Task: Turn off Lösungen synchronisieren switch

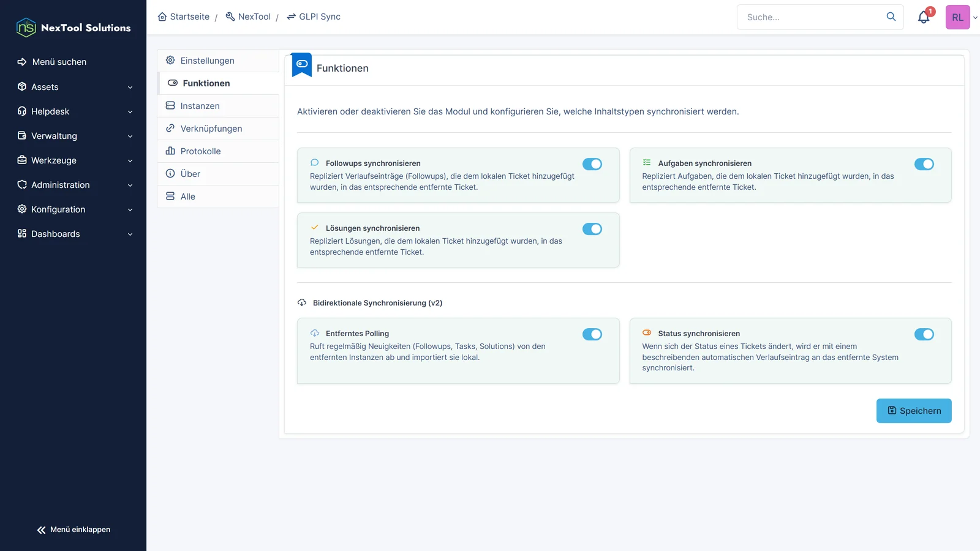Action: click(592, 229)
